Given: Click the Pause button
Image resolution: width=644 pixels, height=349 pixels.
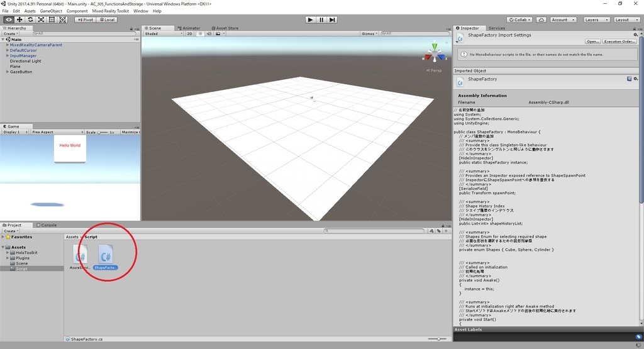Looking at the screenshot, I should [x=321, y=19].
